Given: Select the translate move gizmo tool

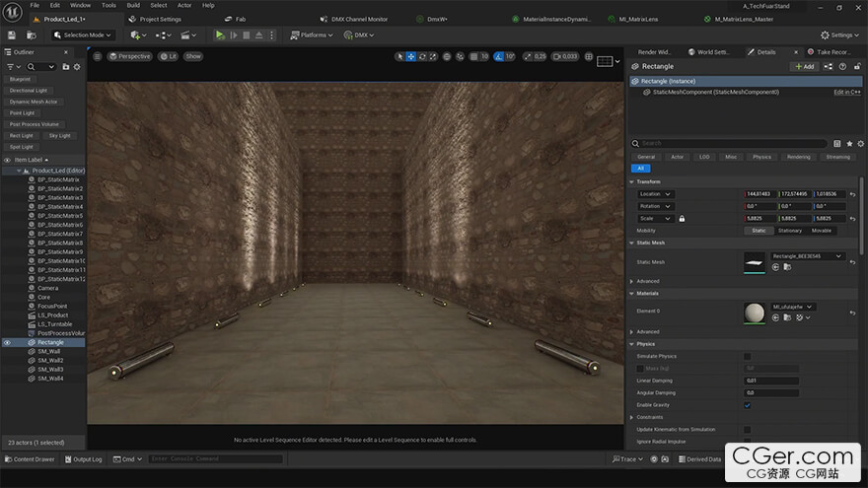Looking at the screenshot, I should tap(410, 56).
